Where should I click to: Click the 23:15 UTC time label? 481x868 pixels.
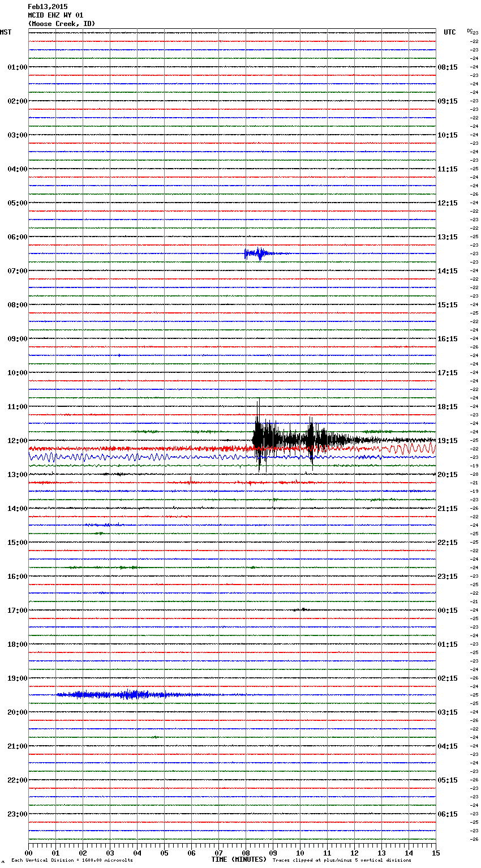click(x=448, y=577)
